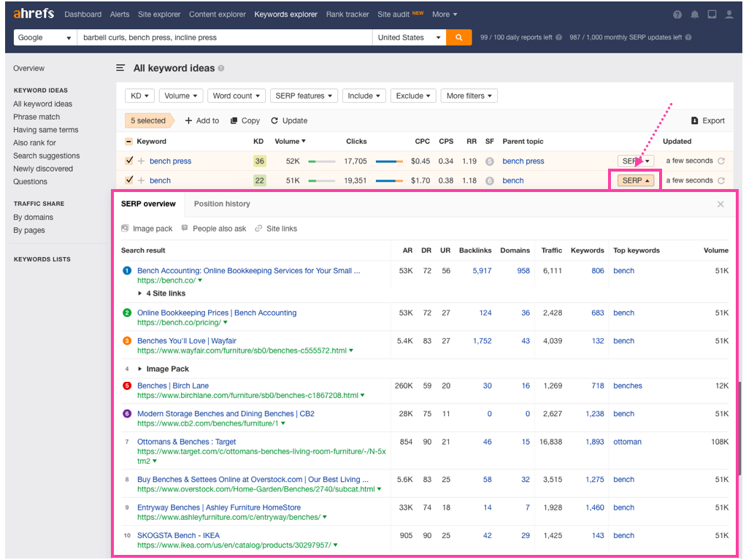Collapse the SERP panel for bench
746x560 pixels.
(x=634, y=180)
